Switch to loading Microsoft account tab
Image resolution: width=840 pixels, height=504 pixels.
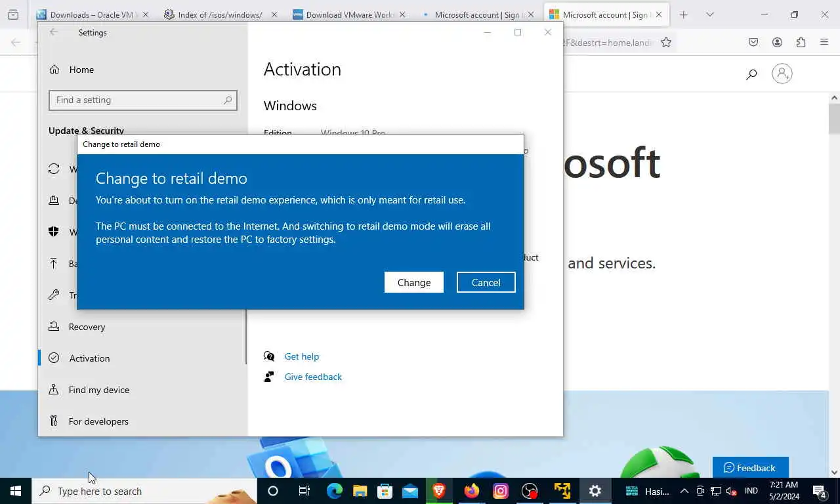tap(476, 14)
